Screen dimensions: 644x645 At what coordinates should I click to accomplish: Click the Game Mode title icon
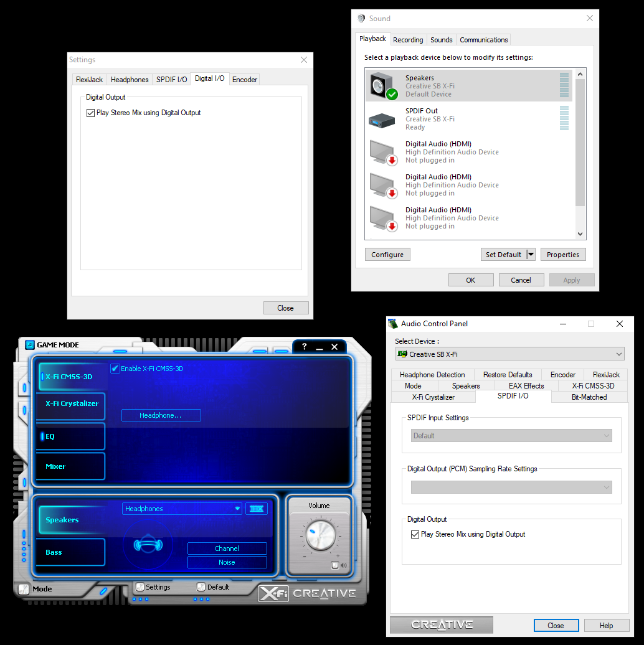click(30, 345)
